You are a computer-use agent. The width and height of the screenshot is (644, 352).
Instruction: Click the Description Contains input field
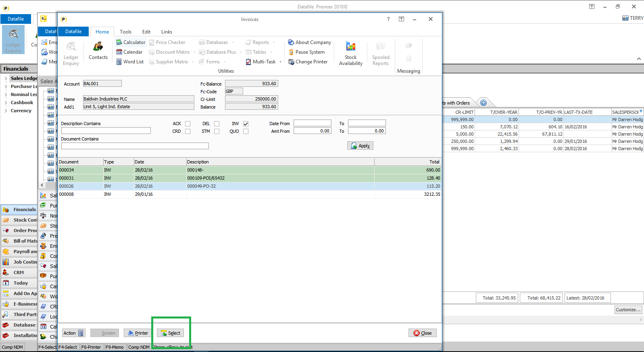point(106,131)
